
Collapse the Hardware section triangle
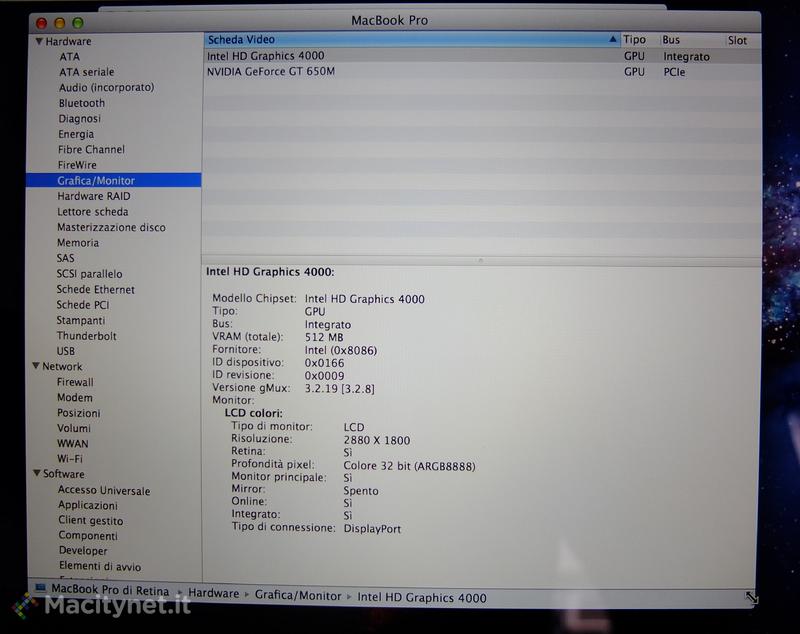pyautogui.click(x=39, y=41)
